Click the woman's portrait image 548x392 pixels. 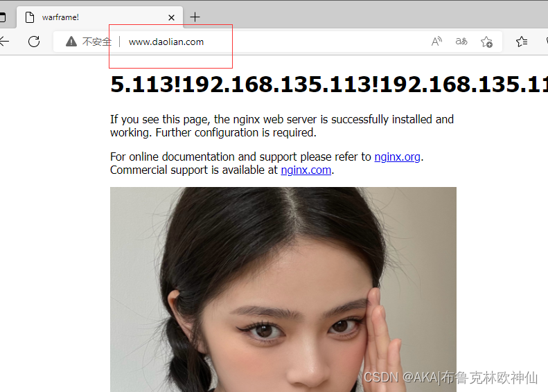click(283, 289)
